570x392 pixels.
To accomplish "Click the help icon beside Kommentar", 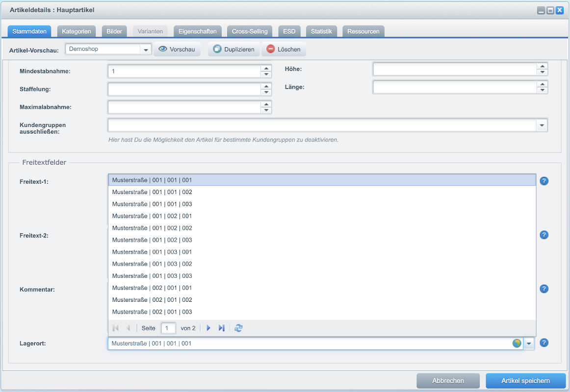I will [x=544, y=289].
